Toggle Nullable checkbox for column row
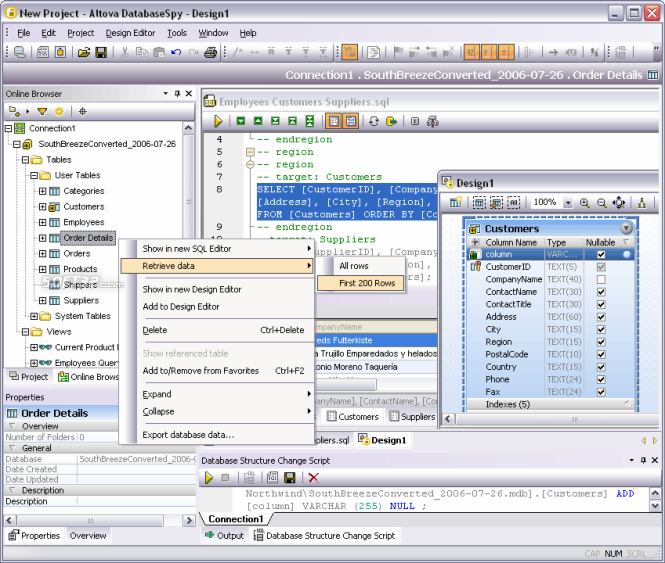Viewport: 665px width, 563px height. 601,255
